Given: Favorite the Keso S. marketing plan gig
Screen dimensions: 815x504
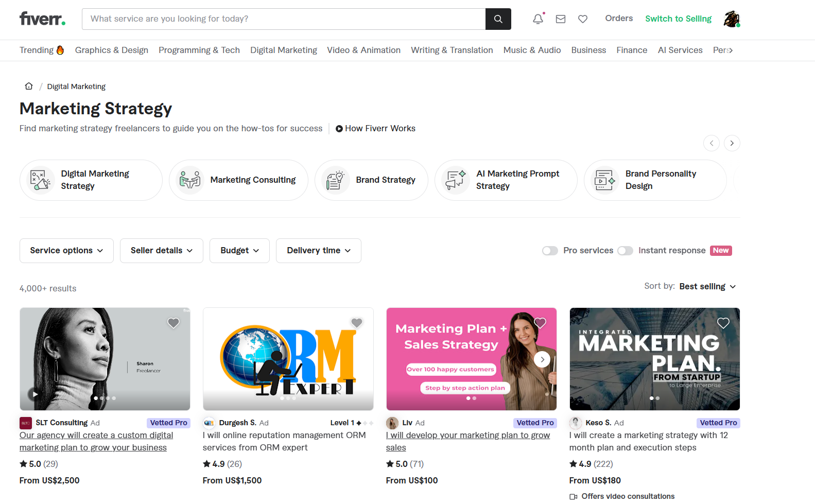Looking at the screenshot, I should click(x=723, y=323).
